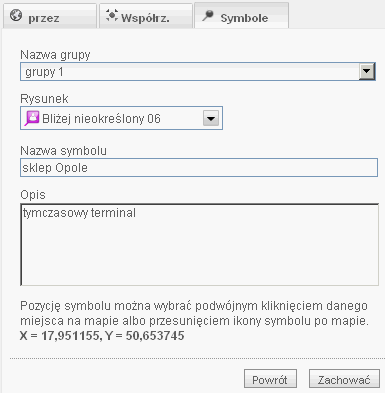Click the Powrót button
385x393 pixels.
coord(270,379)
